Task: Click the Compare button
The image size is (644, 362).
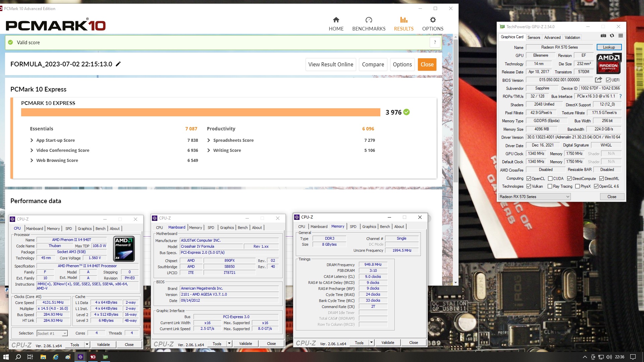Action: tap(373, 64)
